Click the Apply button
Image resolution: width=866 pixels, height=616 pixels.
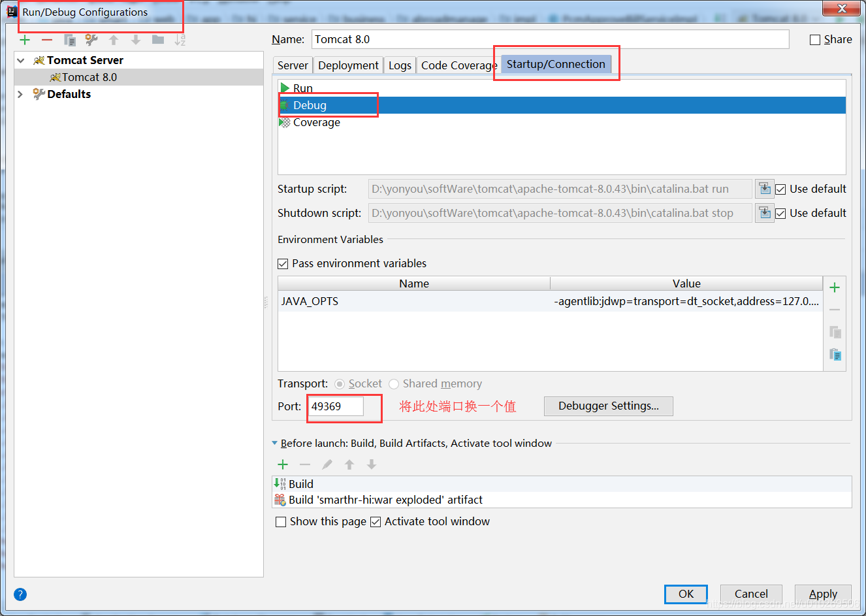823,594
